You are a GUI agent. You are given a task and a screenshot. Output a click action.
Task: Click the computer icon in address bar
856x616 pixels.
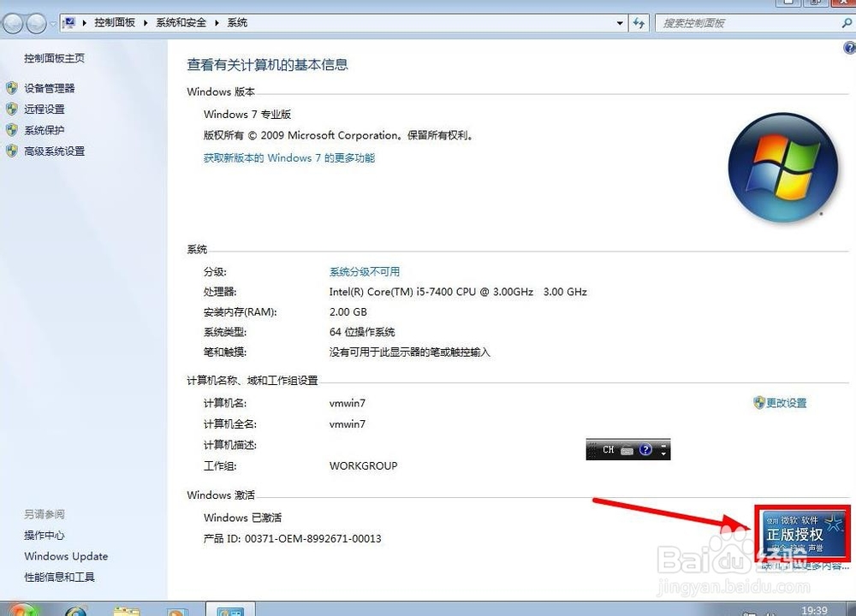click(69, 23)
